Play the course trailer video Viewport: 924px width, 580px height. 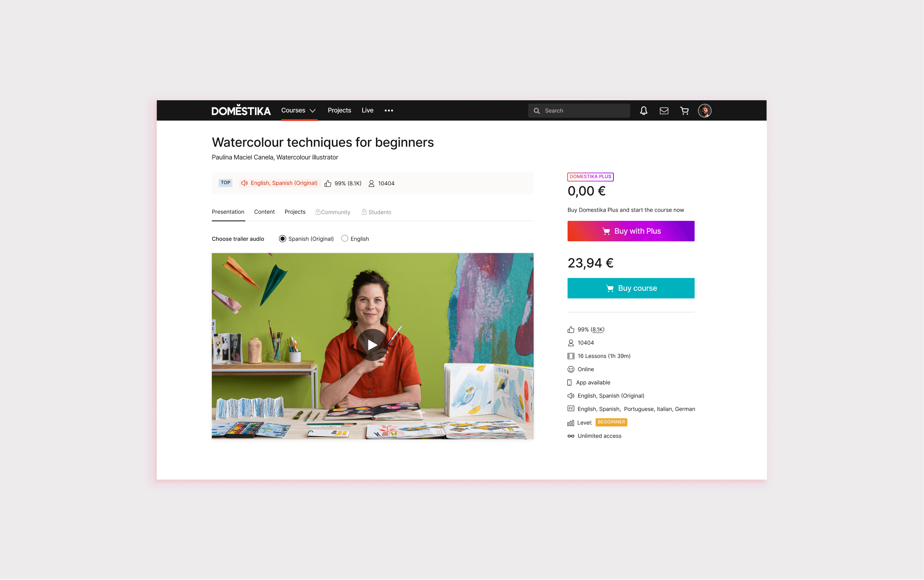tap(372, 345)
